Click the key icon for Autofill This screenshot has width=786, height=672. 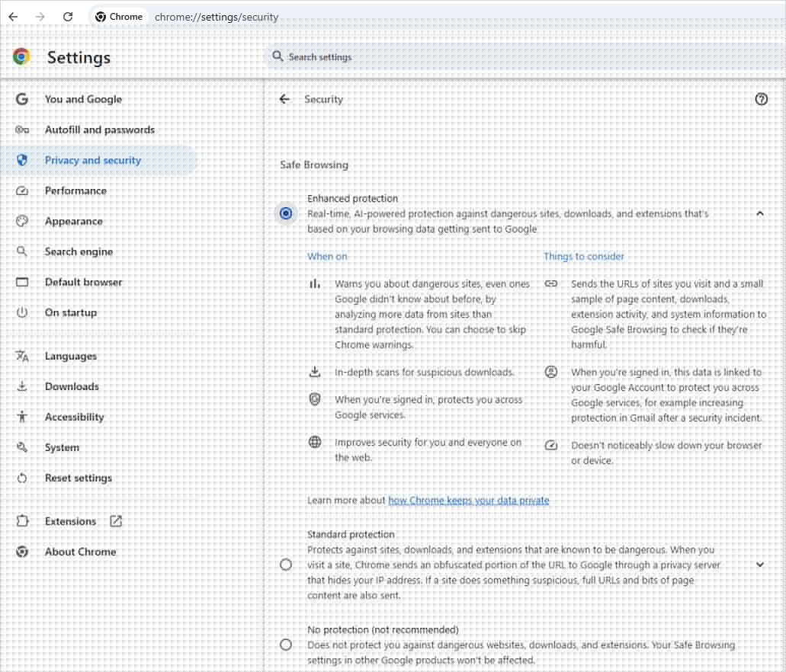[x=22, y=130]
